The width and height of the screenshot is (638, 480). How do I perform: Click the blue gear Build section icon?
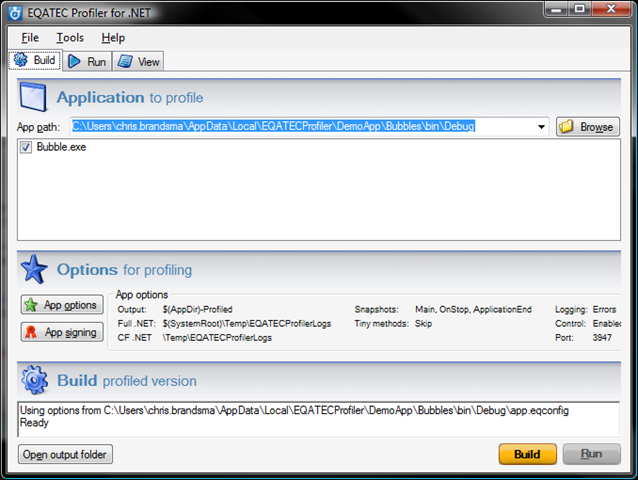34,380
